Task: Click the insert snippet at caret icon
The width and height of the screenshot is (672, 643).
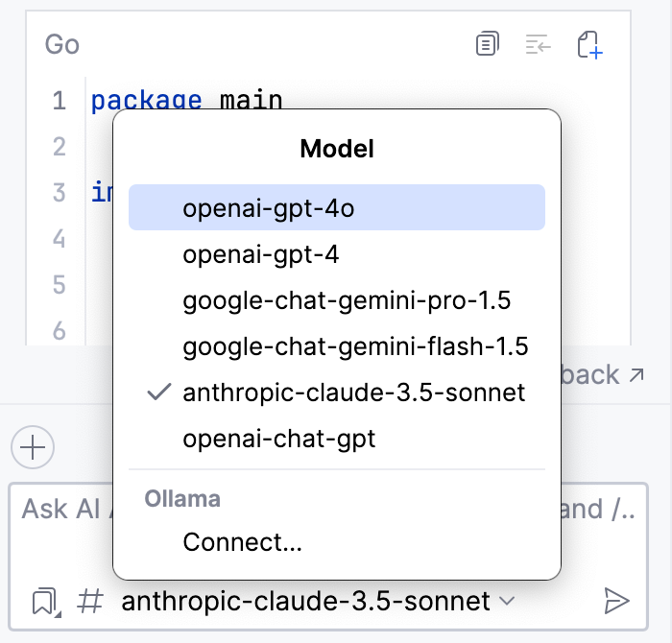Action: click(538, 44)
